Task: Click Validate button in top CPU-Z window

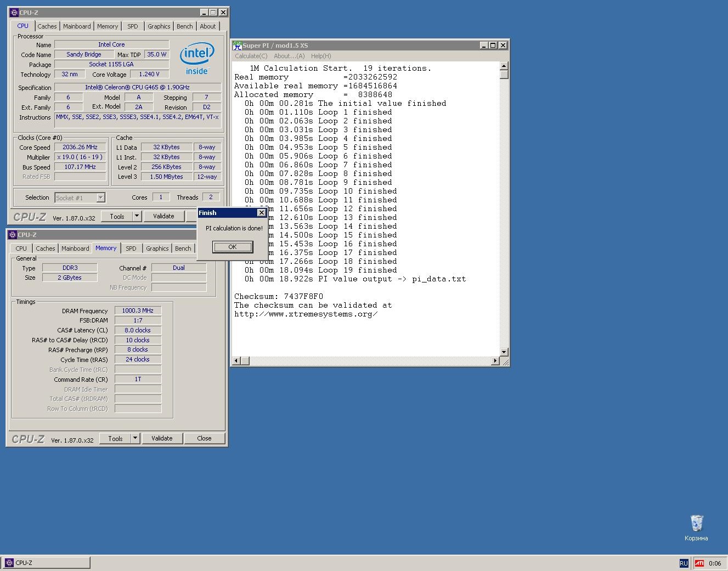Action: [x=163, y=216]
